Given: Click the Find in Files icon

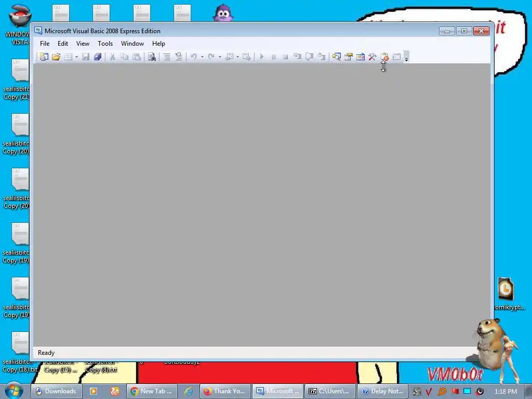Looking at the screenshot, I should 152,57.
